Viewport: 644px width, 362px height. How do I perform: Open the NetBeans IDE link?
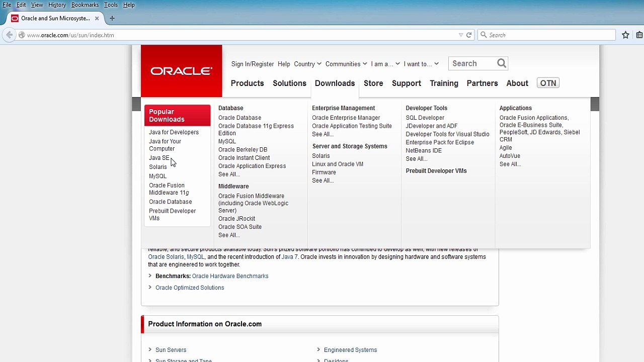[424, 150]
